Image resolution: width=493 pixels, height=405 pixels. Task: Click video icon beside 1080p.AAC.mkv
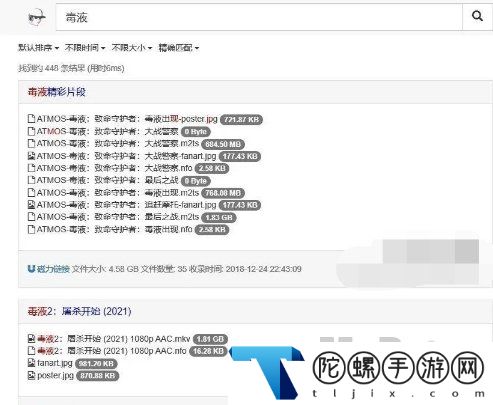tap(31, 339)
